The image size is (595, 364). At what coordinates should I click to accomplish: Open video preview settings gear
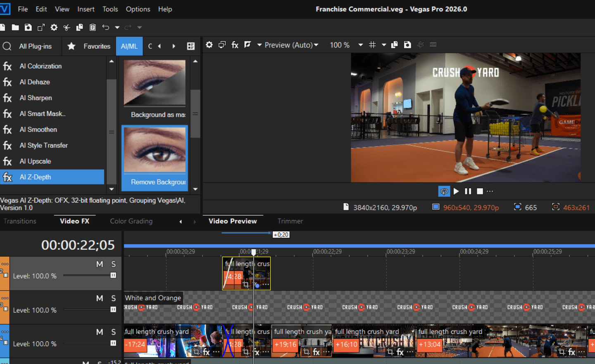209,45
